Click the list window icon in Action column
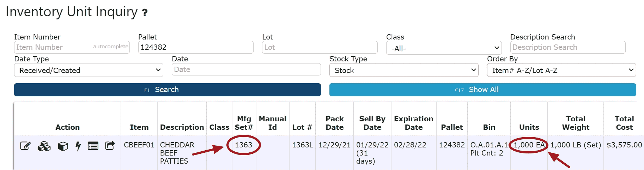Image resolution: width=644 pixels, height=170 pixels. tap(93, 146)
